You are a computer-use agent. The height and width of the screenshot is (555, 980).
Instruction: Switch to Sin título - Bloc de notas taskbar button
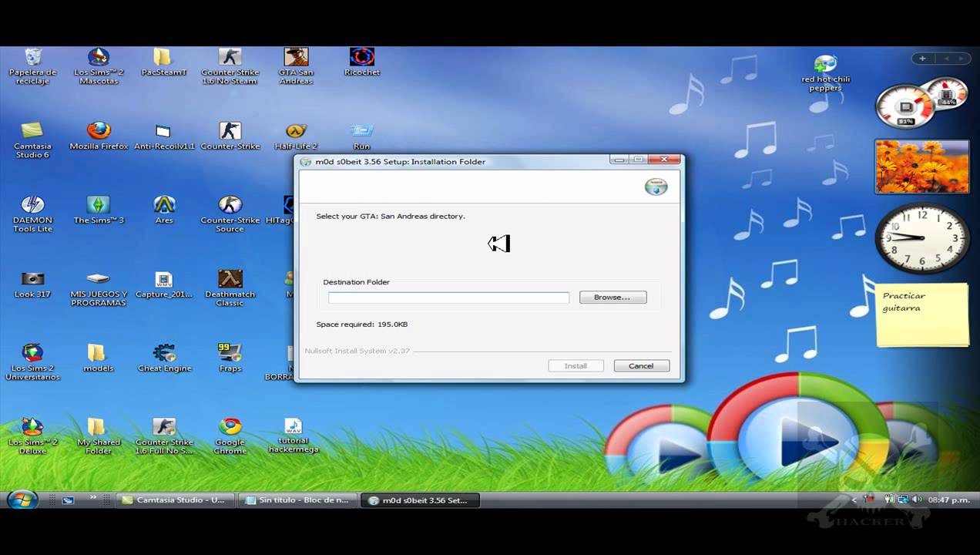[298, 500]
